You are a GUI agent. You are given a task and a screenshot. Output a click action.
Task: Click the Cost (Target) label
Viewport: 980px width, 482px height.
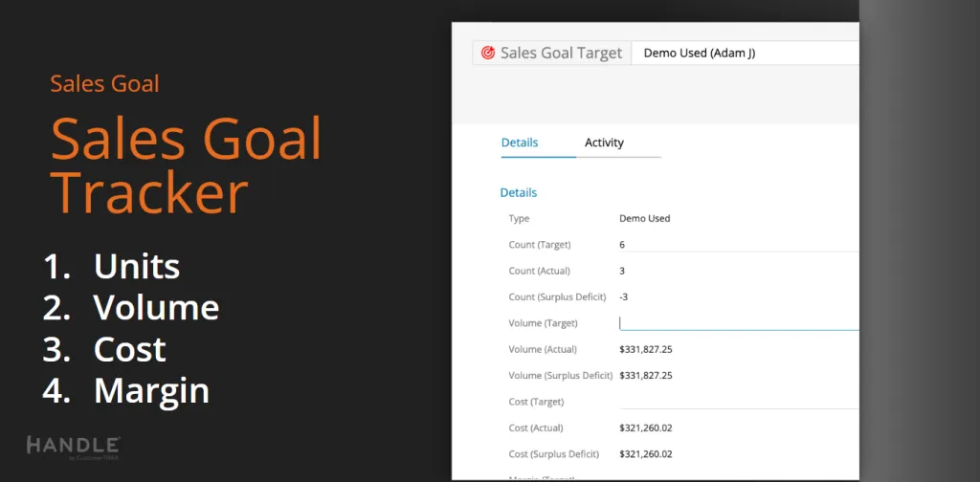coord(536,402)
